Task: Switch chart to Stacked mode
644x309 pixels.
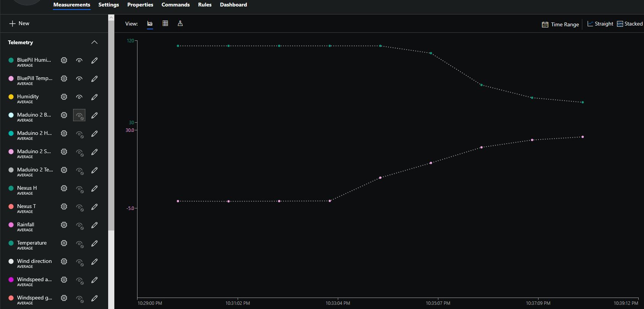Action: click(x=630, y=24)
